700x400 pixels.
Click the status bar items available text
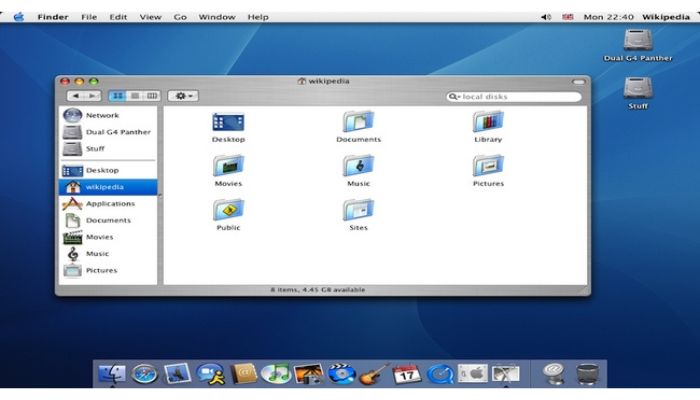coord(317,290)
